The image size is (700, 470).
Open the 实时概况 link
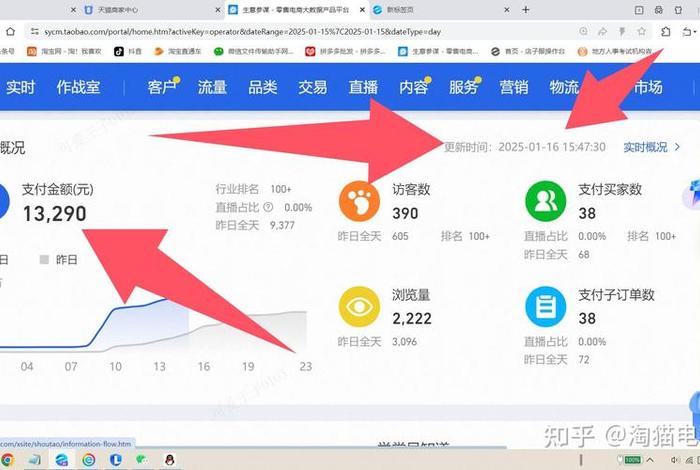651,147
